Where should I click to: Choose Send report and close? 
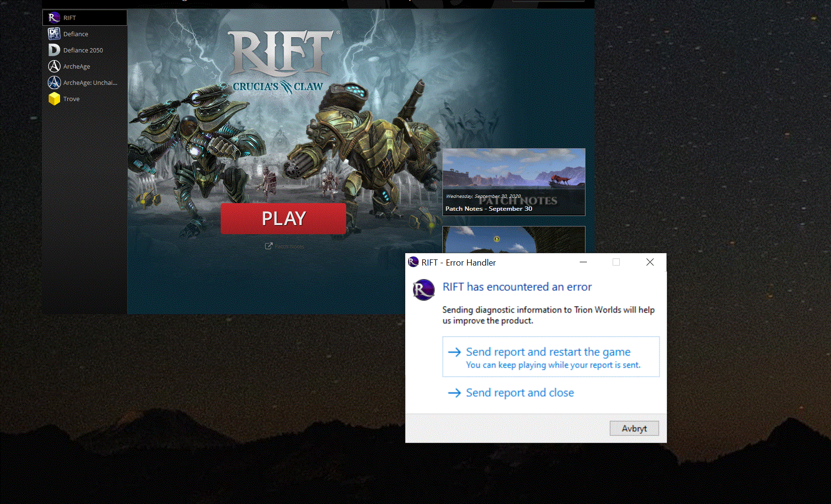(520, 393)
